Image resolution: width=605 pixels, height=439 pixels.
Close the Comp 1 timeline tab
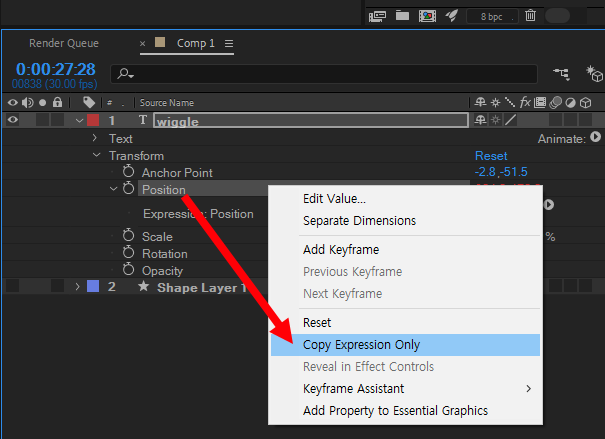pyautogui.click(x=142, y=44)
